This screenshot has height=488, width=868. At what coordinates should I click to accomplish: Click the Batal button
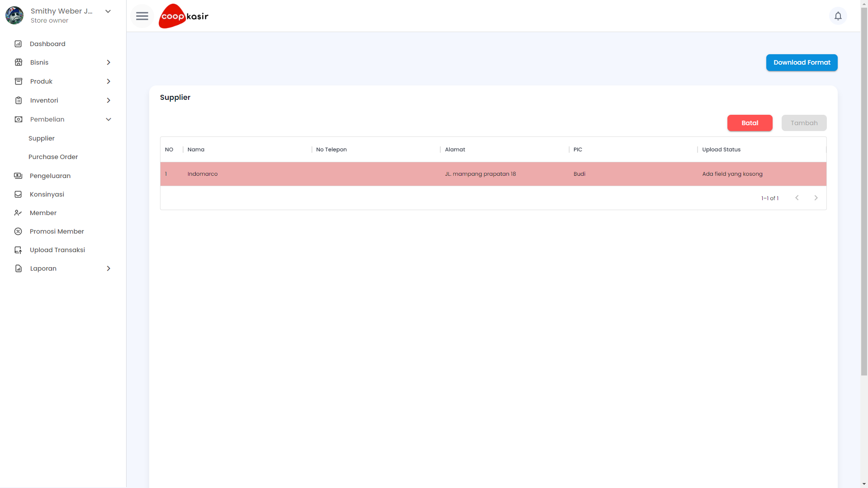pyautogui.click(x=750, y=123)
